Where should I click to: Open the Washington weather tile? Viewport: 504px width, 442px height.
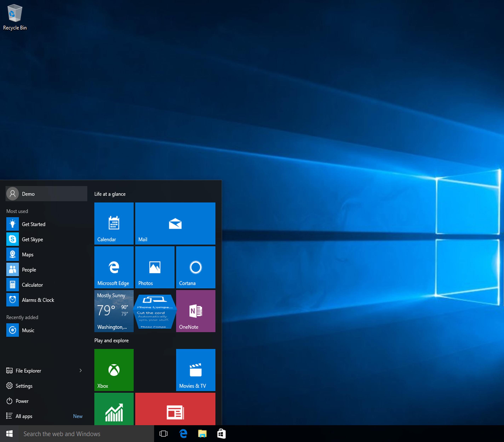pos(114,311)
